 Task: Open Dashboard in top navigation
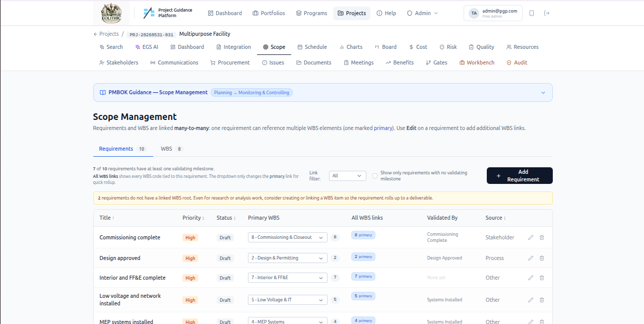coord(225,13)
